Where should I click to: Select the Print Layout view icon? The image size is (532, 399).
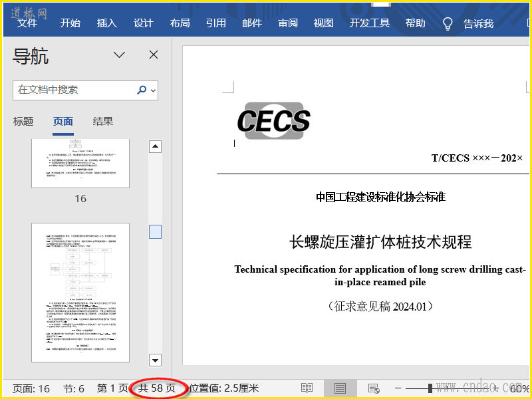340,388
